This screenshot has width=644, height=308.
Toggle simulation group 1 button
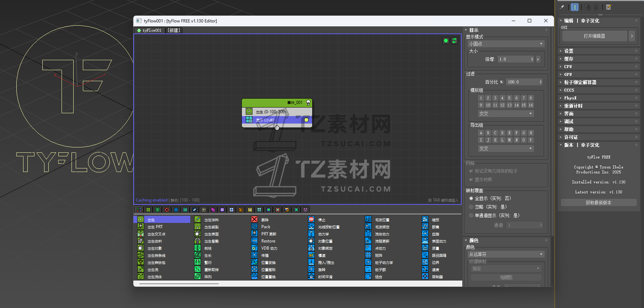tap(481, 98)
